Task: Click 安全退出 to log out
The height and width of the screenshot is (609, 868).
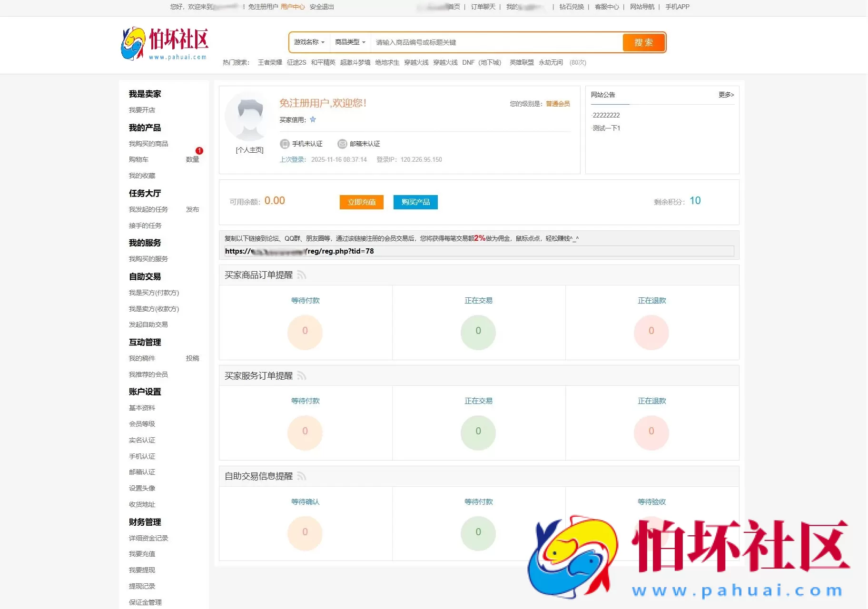Action: (x=321, y=7)
